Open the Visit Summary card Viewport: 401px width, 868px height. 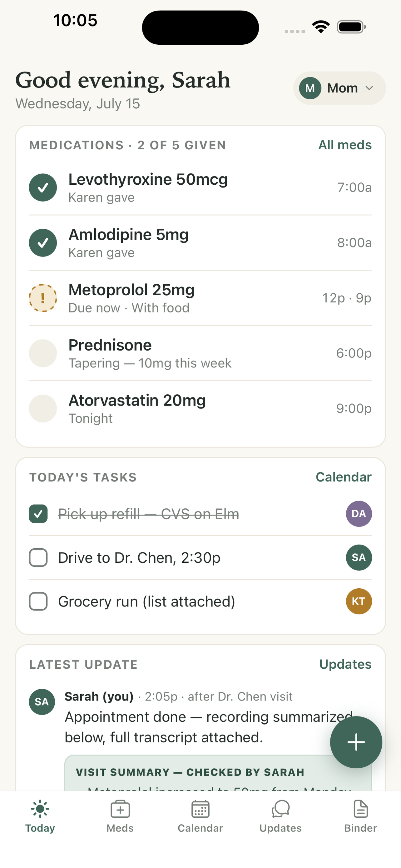pyautogui.click(x=218, y=773)
